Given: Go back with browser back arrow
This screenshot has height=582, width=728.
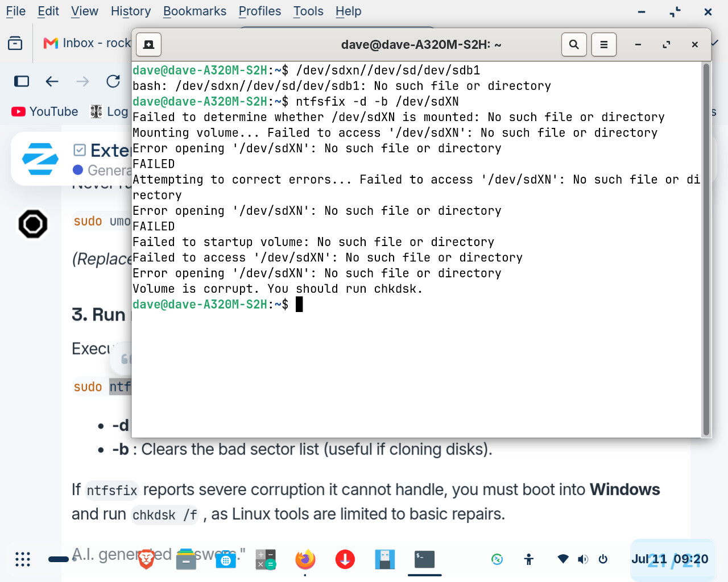Looking at the screenshot, I should (52, 81).
